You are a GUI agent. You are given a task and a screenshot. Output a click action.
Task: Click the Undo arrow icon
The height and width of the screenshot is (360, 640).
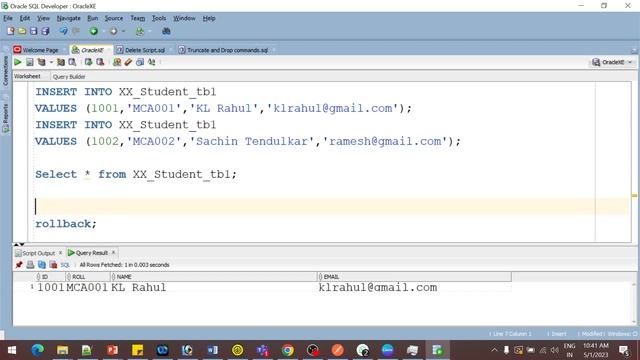[x=63, y=31]
